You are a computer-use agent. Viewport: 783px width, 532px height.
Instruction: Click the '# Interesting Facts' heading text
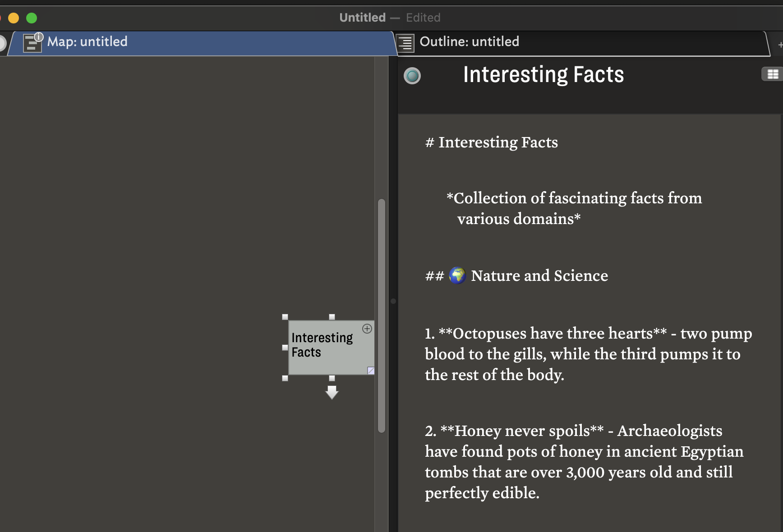[x=492, y=142]
